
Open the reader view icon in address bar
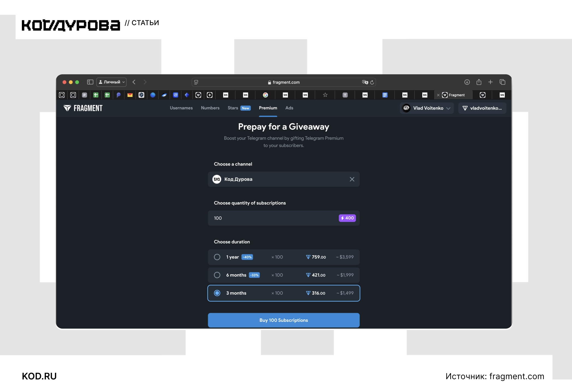pos(196,82)
